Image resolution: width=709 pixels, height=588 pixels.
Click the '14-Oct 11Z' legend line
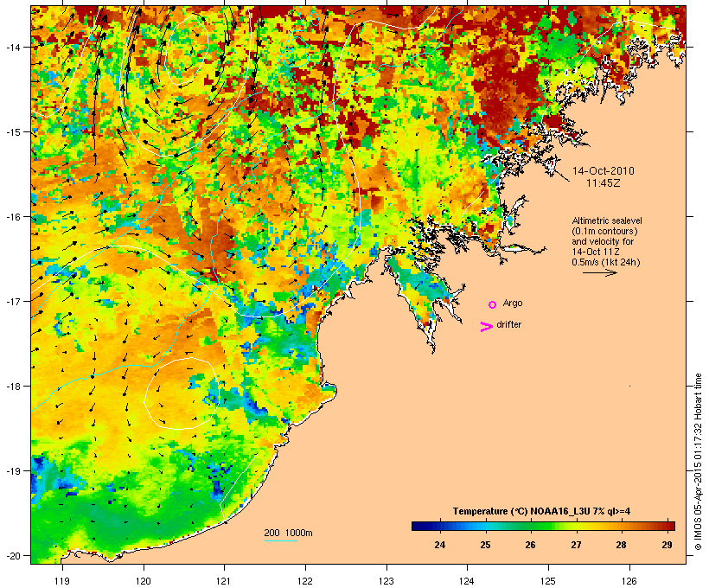[x=596, y=252]
